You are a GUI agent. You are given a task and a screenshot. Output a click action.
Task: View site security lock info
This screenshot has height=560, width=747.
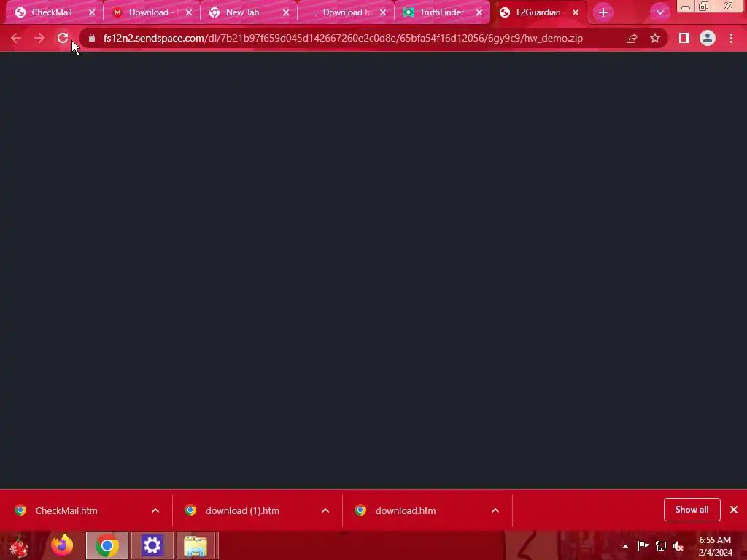(92, 38)
